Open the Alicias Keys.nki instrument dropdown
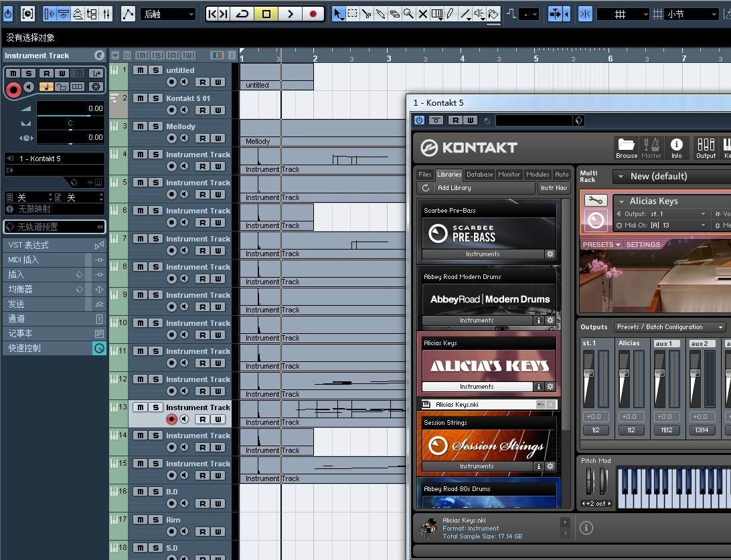 click(x=540, y=404)
